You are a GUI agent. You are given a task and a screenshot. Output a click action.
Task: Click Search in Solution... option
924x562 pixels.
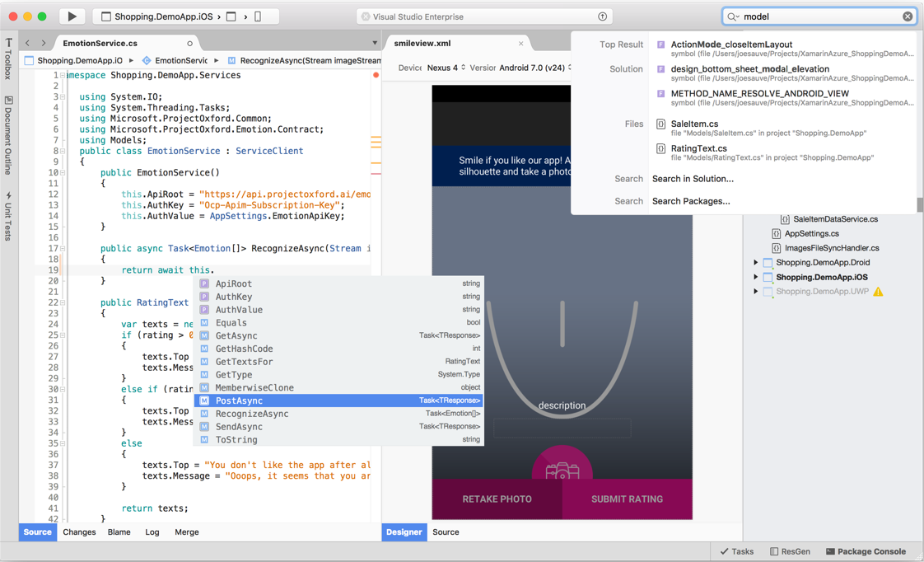click(x=693, y=179)
